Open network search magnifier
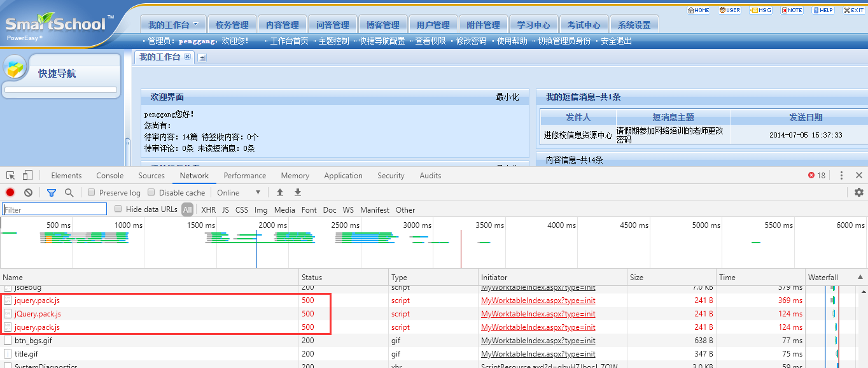The width and height of the screenshot is (868, 368). point(69,192)
